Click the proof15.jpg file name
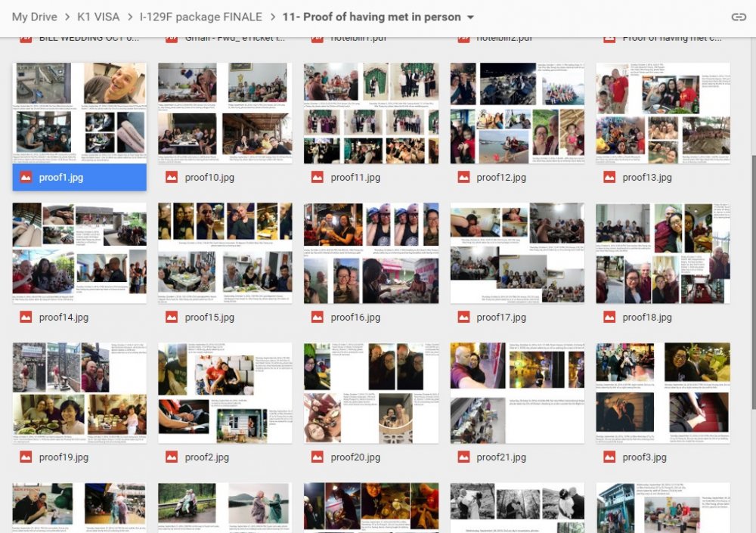Image resolution: width=756 pixels, height=533 pixels. [209, 318]
